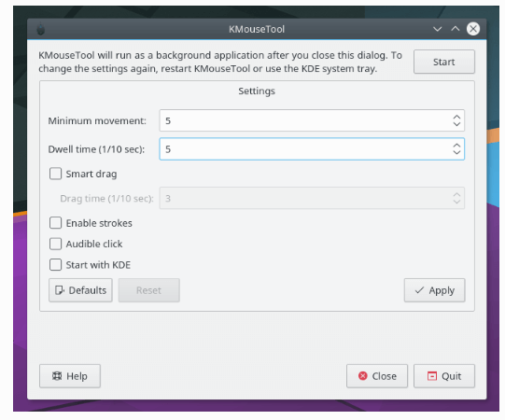This screenshot has height=420, width=505.
Task: Start KMouseTool with the Start button
Action: coord(443,62)
